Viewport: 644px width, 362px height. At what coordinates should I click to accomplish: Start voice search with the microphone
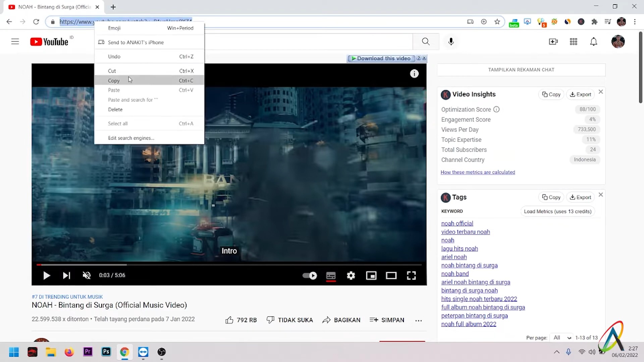tap(451, 42)
